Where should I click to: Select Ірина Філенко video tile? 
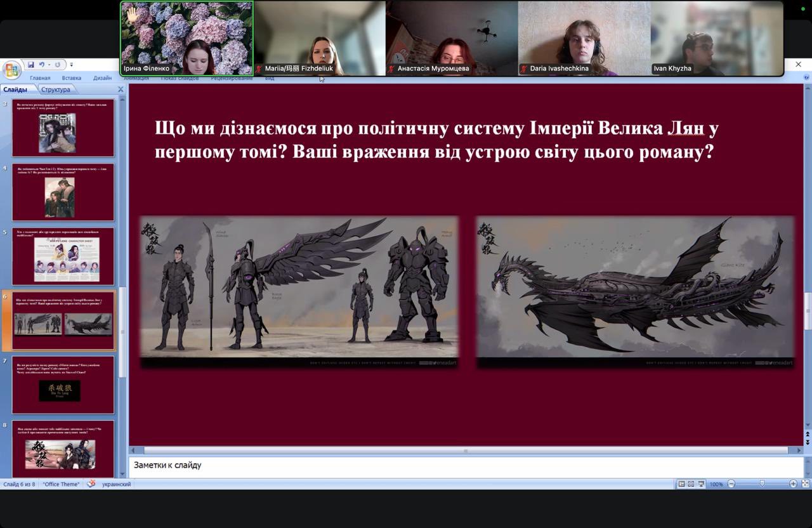tap(187, 38)
